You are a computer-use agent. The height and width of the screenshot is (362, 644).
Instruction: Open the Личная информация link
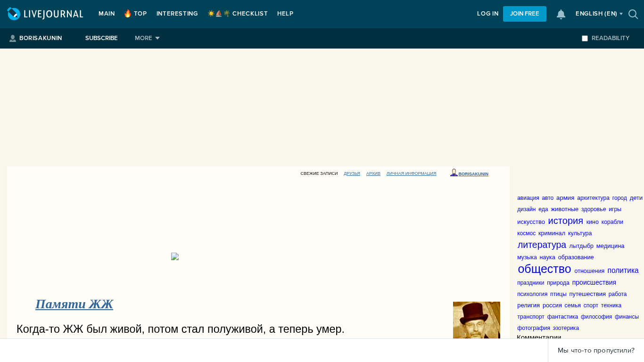click(x=411, y=173)
